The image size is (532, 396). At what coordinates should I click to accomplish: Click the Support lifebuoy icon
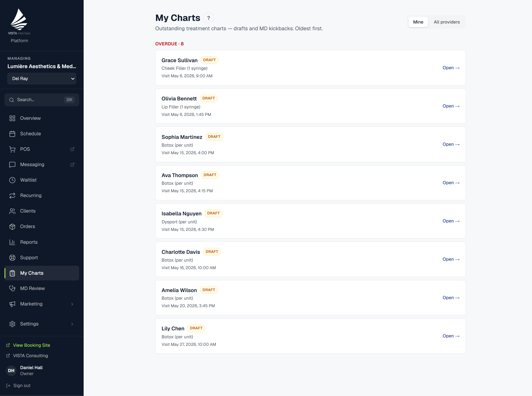(x=12, y=258)
